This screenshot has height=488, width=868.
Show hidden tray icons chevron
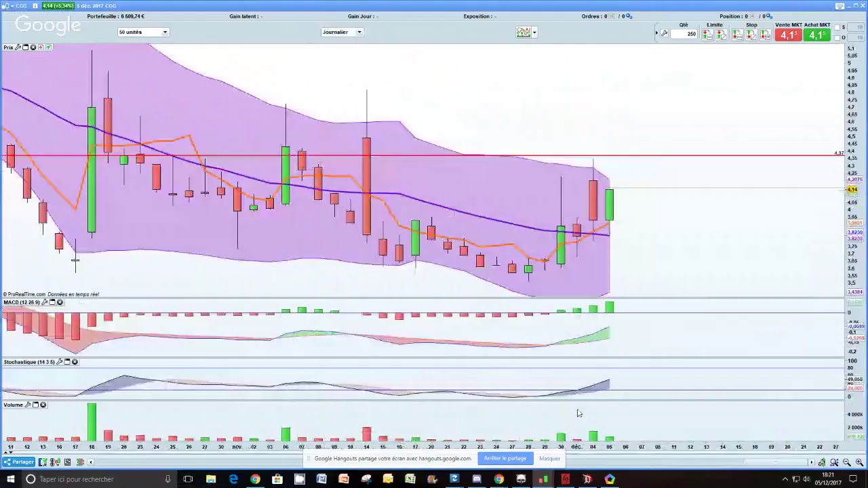click(785, 479)
